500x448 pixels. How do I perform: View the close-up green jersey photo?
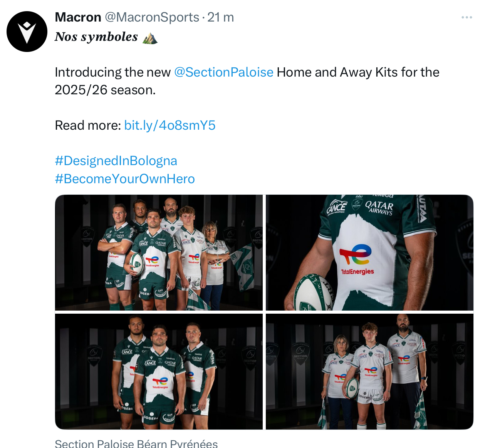tap(369, 252)
